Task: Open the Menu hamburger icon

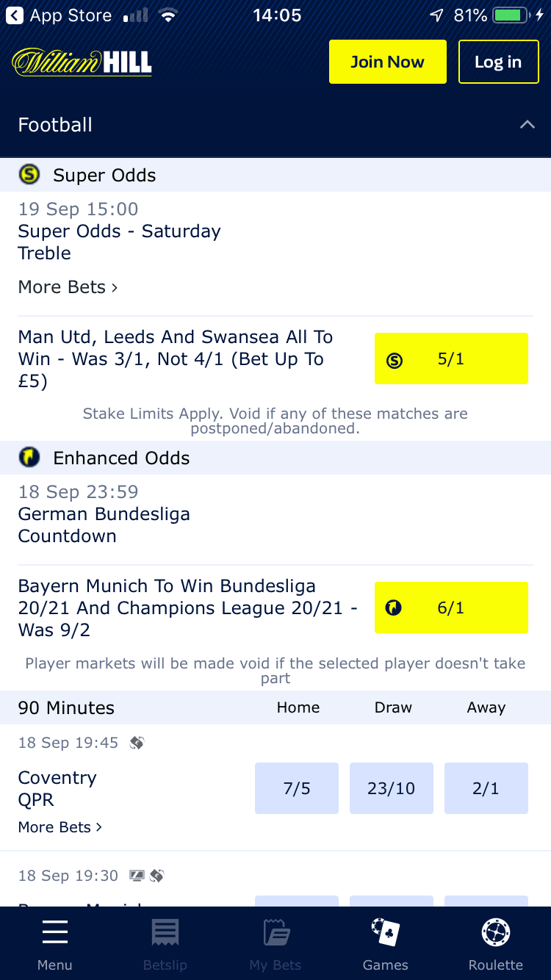Action: pos(55,932)
